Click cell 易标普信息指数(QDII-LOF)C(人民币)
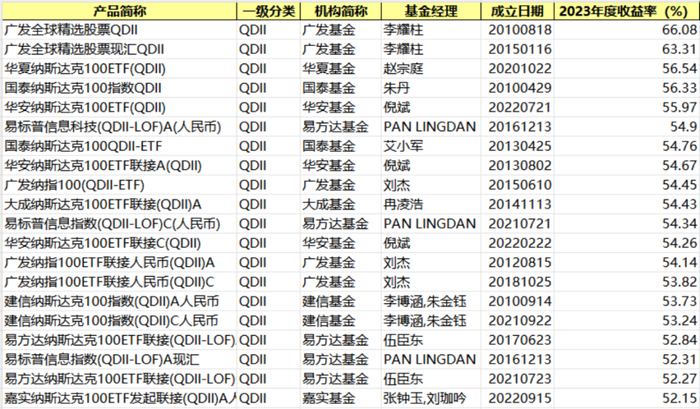The image size is (700, 409). 119,224
